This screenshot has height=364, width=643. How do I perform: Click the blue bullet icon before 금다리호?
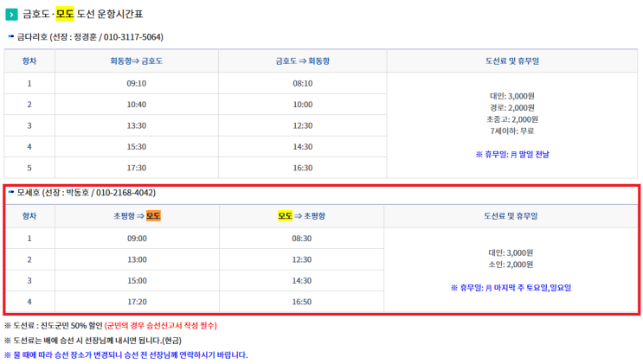[11, 36]
